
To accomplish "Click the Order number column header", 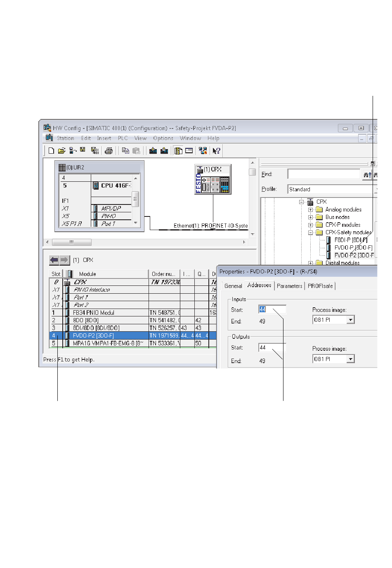I will 164,274.
